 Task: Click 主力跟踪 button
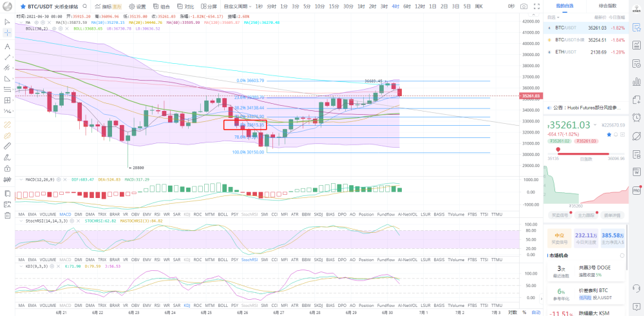click(586, 215)
